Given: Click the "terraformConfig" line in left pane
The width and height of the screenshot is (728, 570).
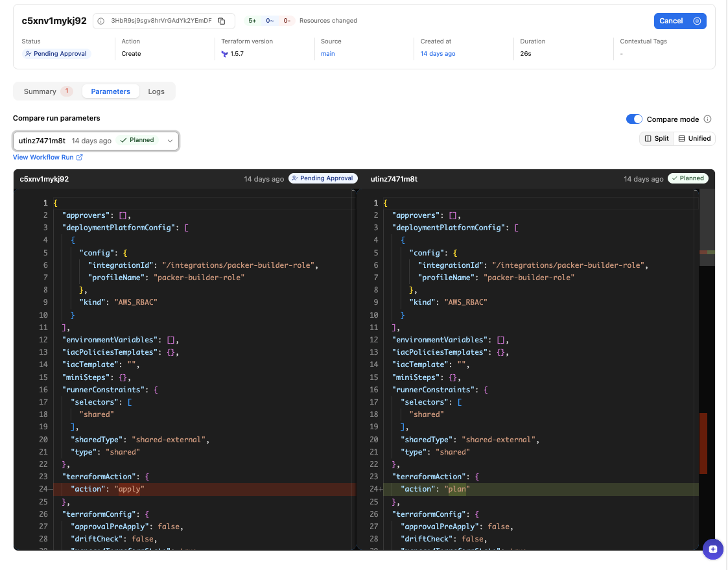Looking at the screenshot, I should click(x=106, y=514).
